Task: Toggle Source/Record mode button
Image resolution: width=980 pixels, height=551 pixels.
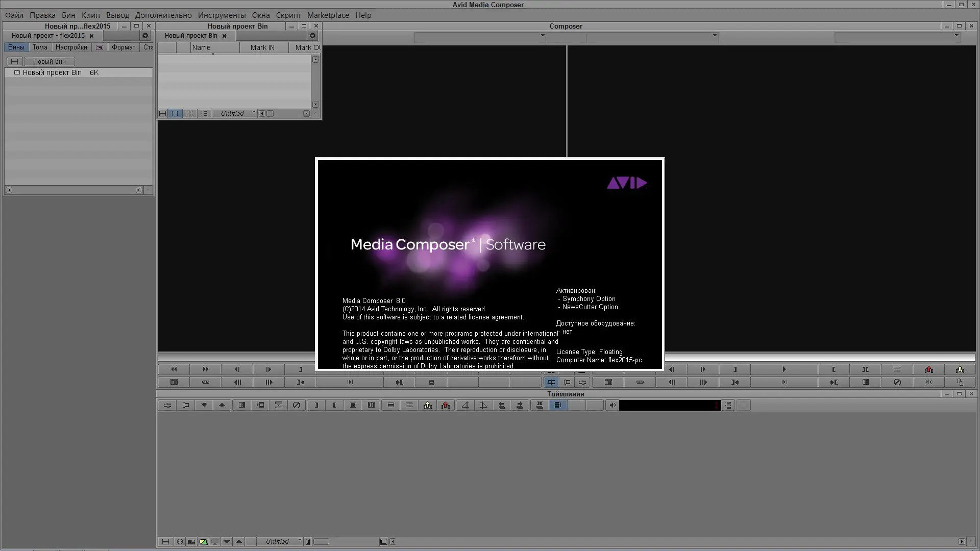Action: (551, 382)
